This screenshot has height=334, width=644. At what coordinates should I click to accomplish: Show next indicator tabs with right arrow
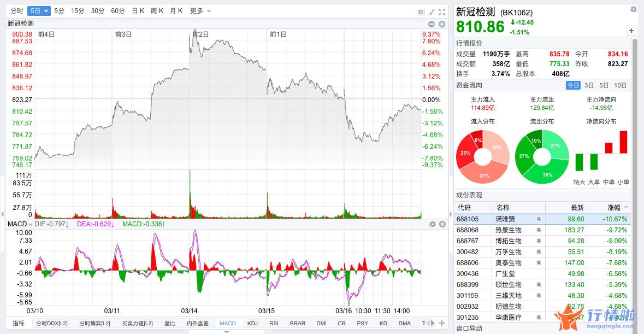[x=433, y=323]
